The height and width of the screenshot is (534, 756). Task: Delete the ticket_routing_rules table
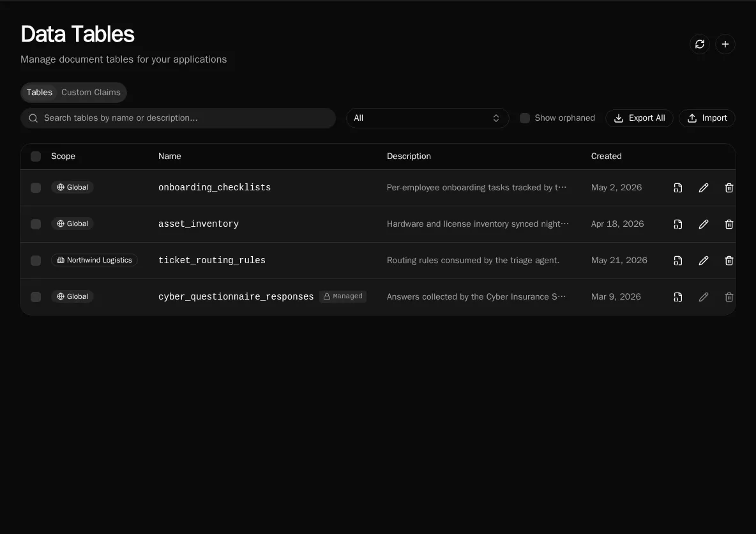(729, 261)
